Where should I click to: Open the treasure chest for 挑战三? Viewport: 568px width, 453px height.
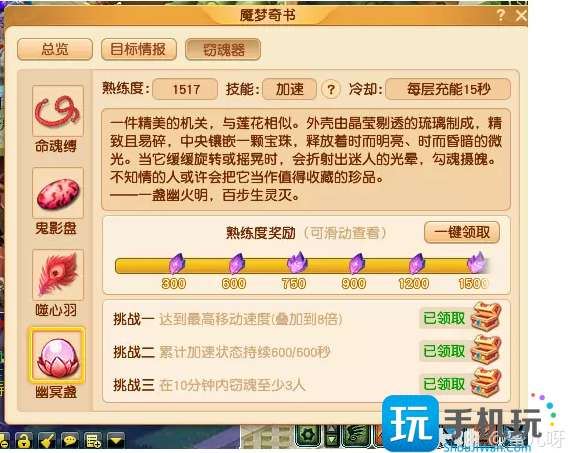pyautogui.click(x=486, y=382)
